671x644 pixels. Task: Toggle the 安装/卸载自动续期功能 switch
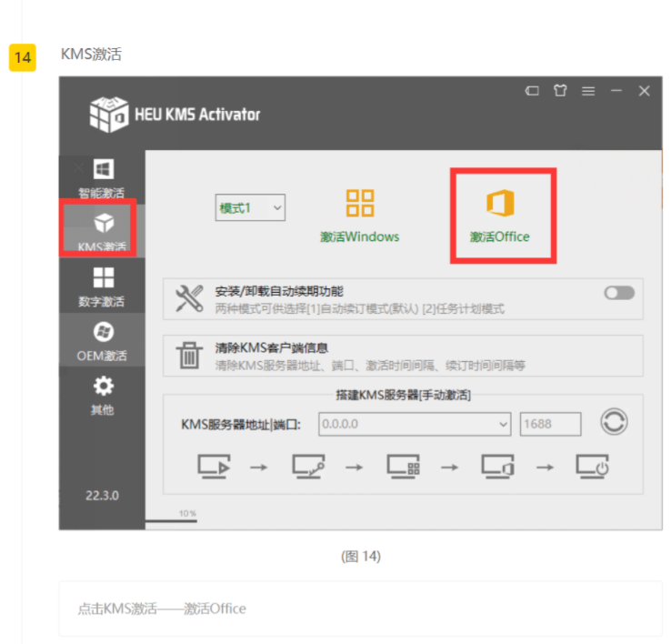(619, 293)
